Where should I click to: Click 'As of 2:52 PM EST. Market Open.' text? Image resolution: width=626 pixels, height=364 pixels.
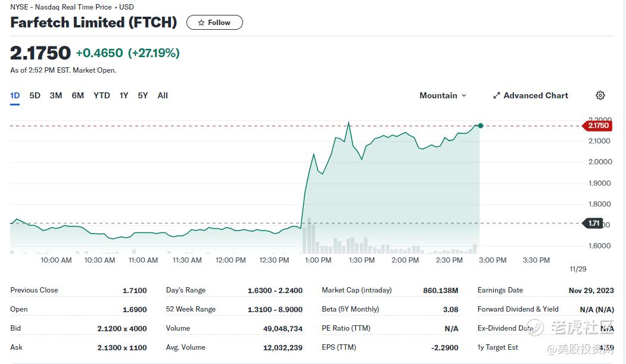tap(63, 70)
